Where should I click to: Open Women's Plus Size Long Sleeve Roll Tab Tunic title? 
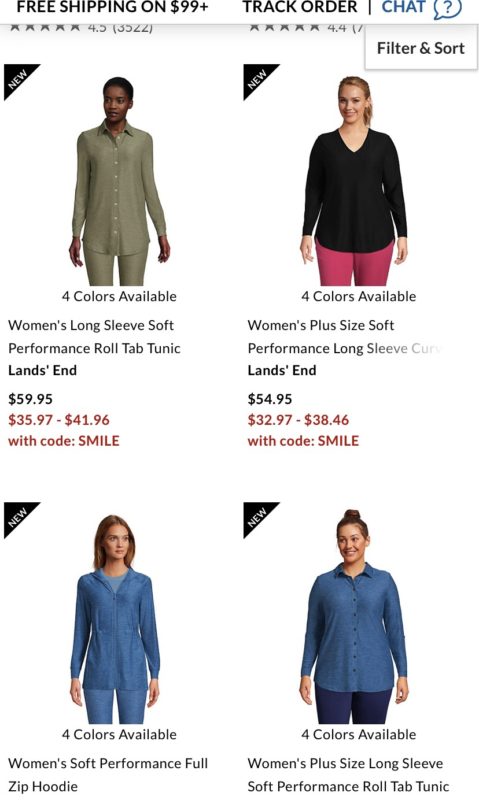point(348,774)
